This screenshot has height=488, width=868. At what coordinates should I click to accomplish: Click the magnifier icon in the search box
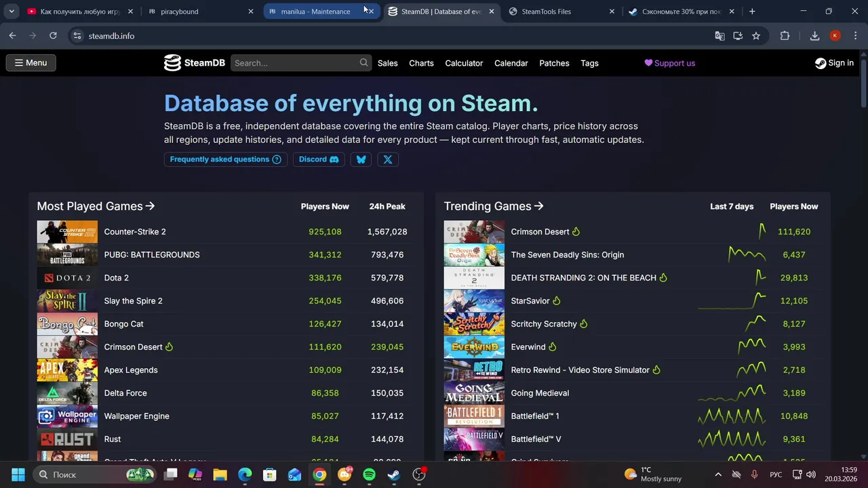point(364,62)
